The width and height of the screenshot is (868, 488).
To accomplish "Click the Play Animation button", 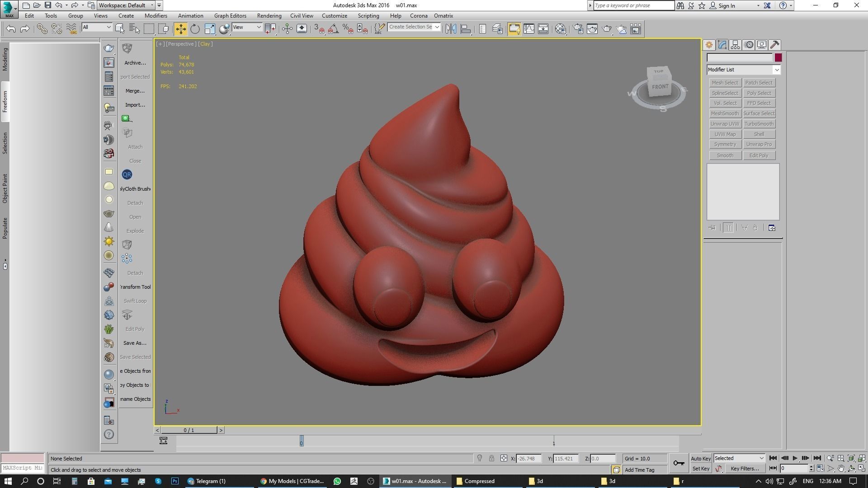I will click(795, 458).
